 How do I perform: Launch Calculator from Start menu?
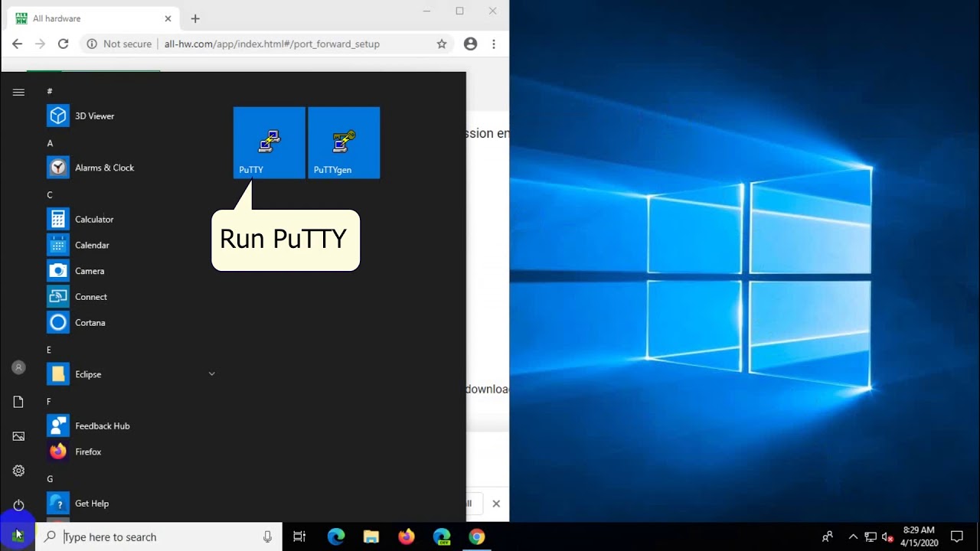[x=93, y=220]
